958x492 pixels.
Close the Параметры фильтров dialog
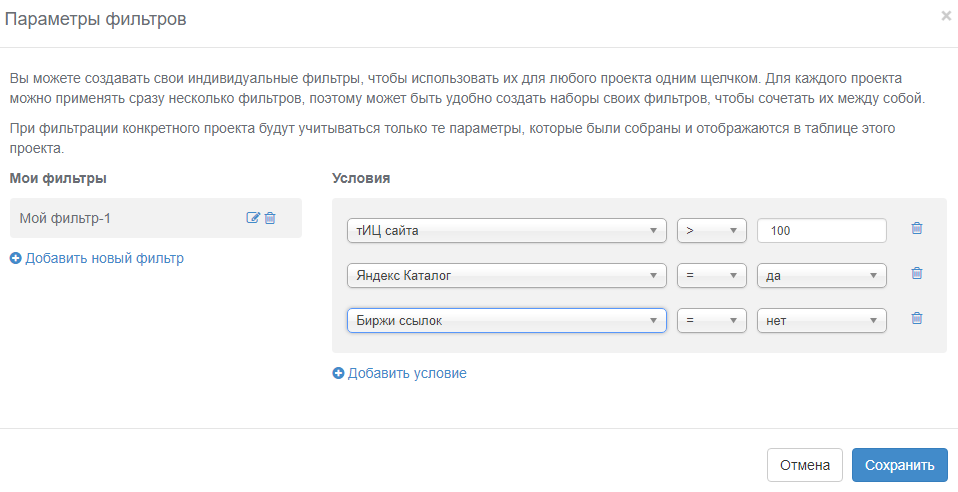point(946,17)
